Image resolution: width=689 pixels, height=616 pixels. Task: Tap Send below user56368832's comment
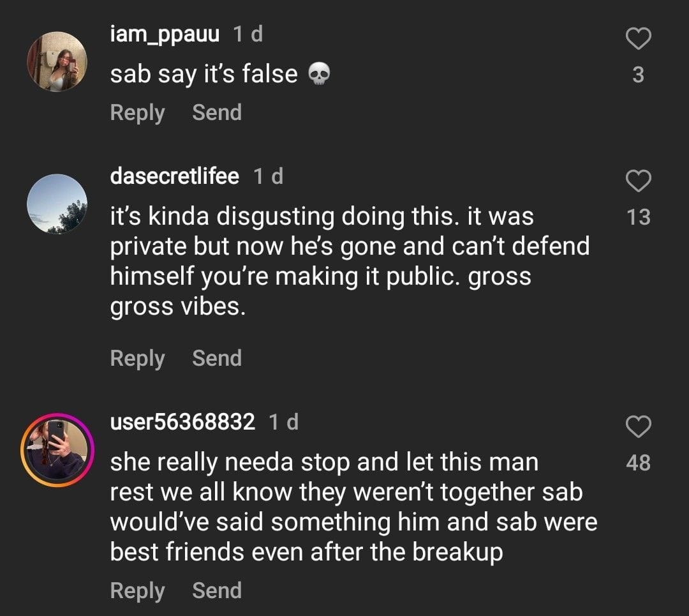coord(217,590)
